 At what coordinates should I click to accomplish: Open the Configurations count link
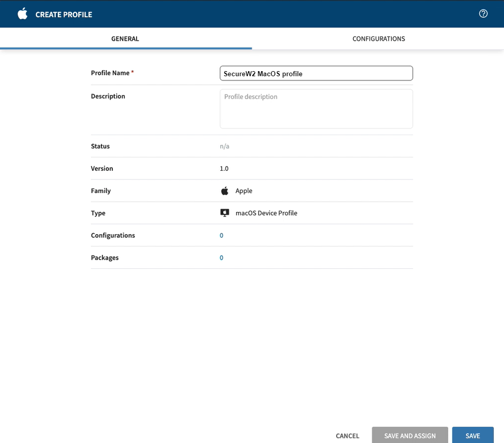[221, 236]
